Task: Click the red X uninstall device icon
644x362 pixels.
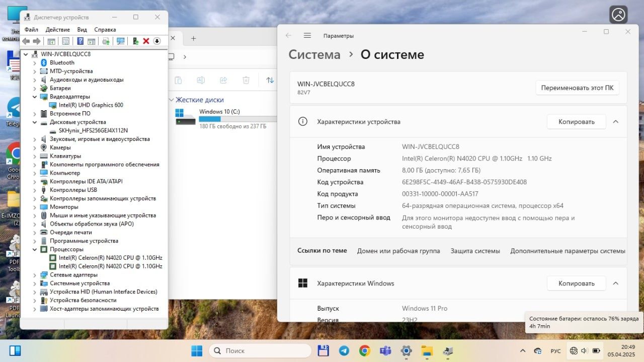Action: click(x=146, y=41)
